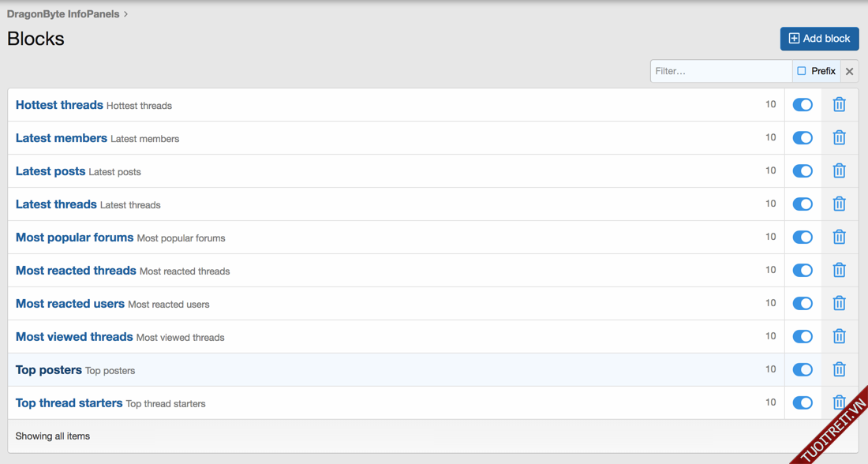Click into the Filter text field

tap(720, 71)
